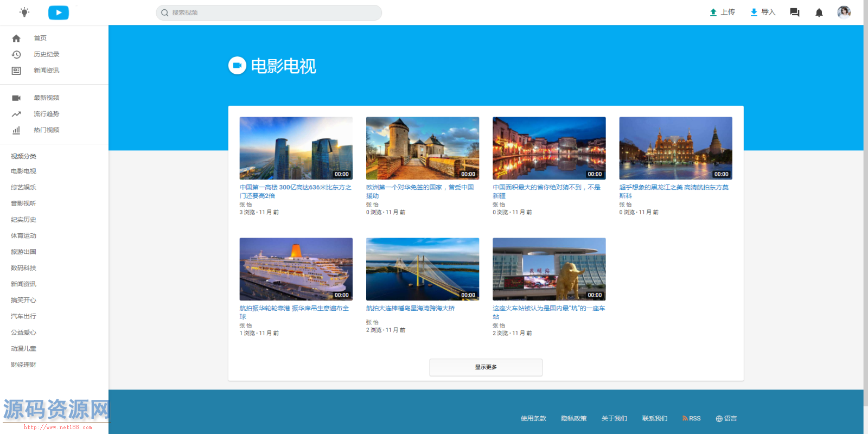Open the chat messages icon

pyautogui.click(x=795, y=12)
